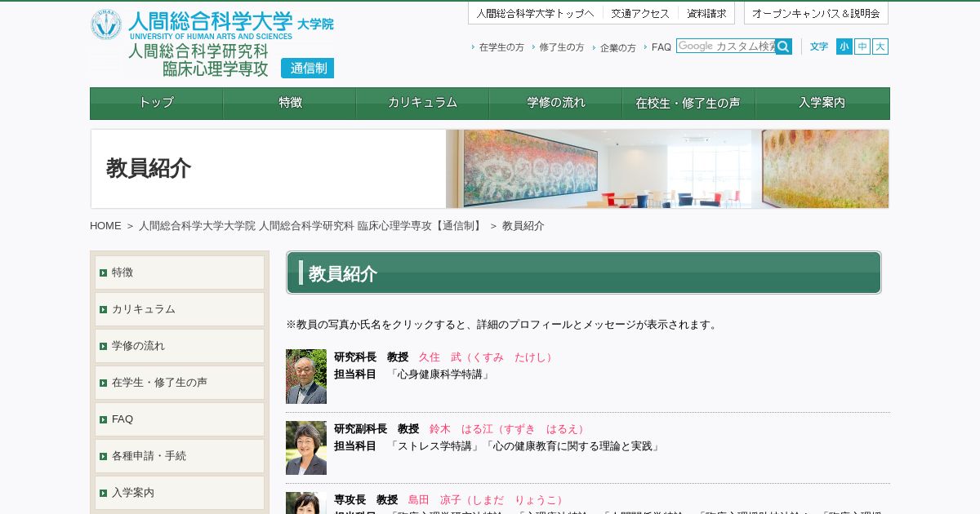Click 臨床心理学専攻【通信制】 breadcrumb link
Image resolution: width=980 pixels, height=514 pixels.
pos(311,226)
